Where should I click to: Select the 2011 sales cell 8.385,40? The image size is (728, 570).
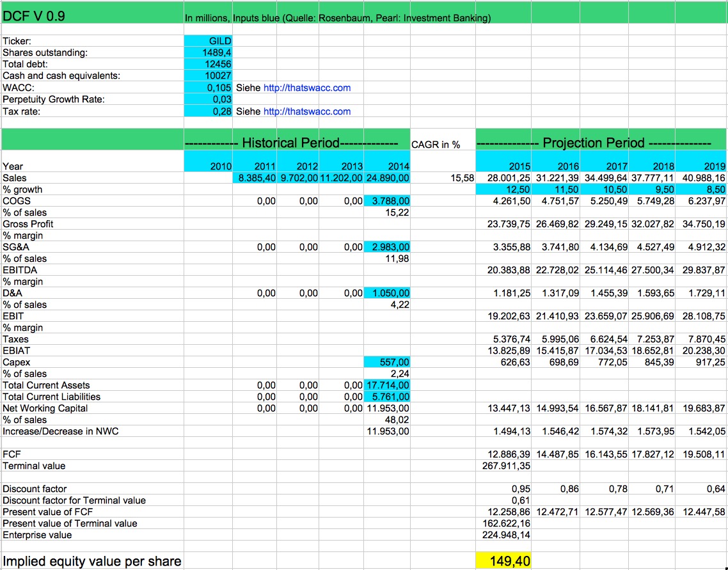255,178
